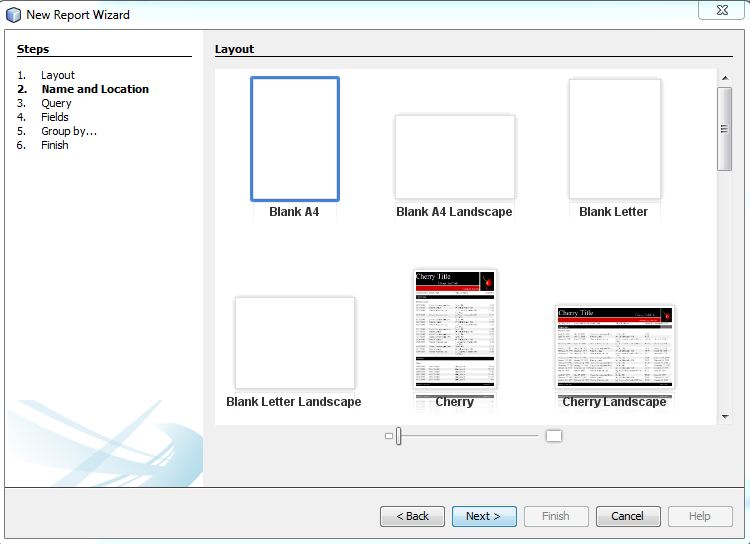Choose the Cherry template preview
The image size is (750, 544).
tap(454, 329)
